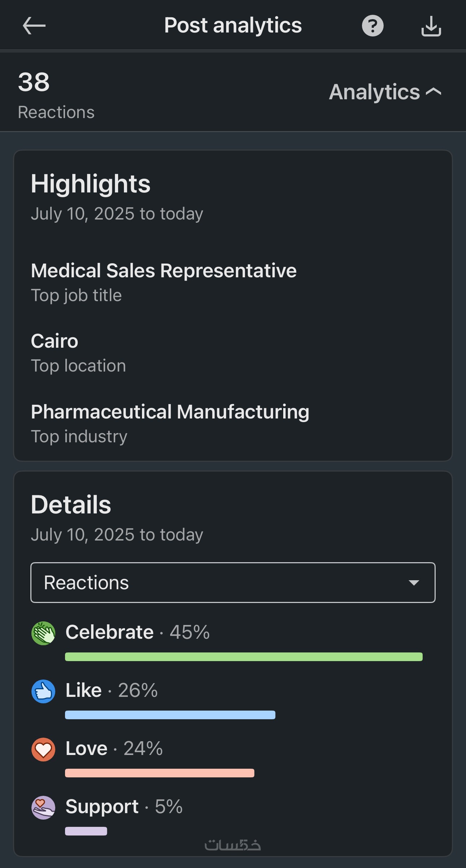Click the Details section heading

(71, 505)
